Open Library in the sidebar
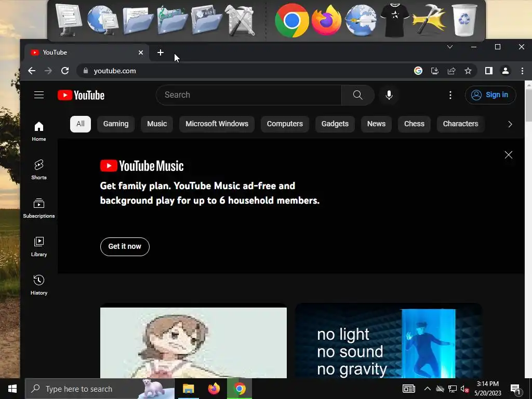532x399 pixels. pyautogui.click(x=39, y=247)
